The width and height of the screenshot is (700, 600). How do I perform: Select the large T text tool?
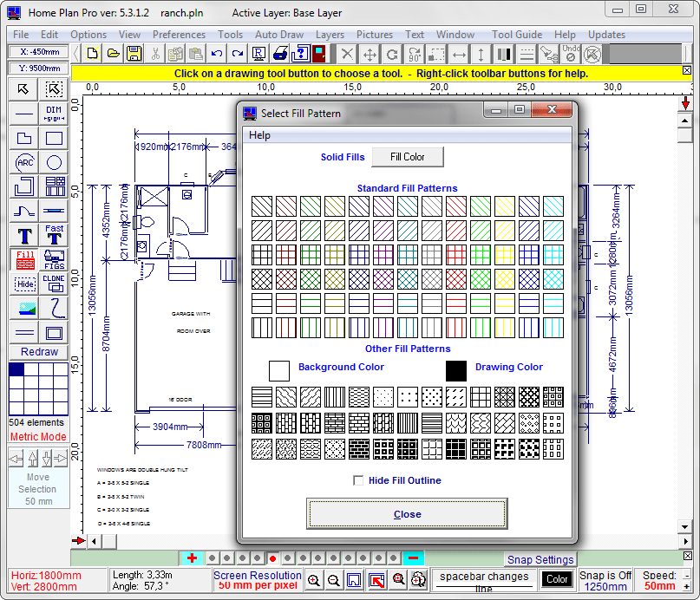[x=23, y=235]
